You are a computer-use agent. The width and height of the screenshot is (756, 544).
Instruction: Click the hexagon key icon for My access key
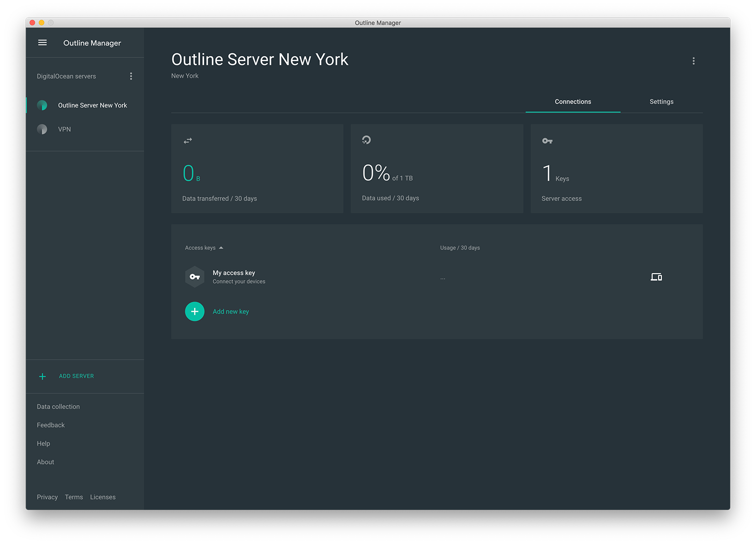(195, 277)
